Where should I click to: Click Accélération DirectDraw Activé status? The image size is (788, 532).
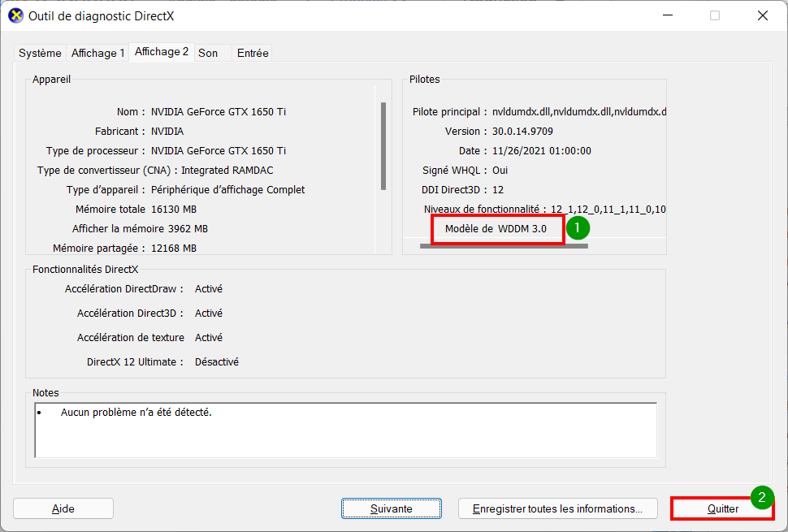209,289
